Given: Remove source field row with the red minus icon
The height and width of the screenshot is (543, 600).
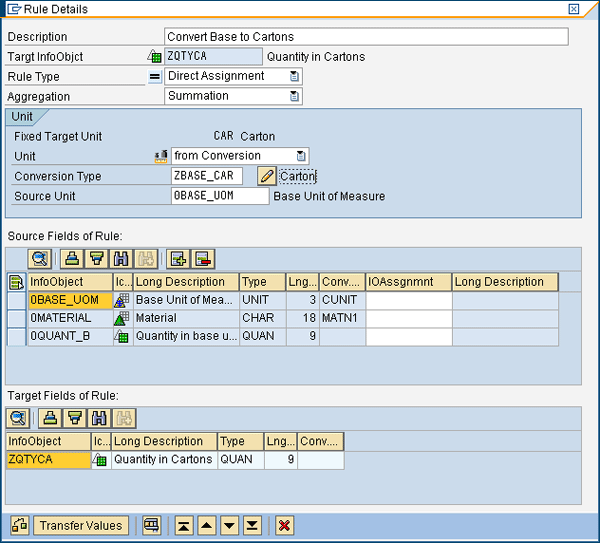Looking at the screenshot, I should pos(203,259).
